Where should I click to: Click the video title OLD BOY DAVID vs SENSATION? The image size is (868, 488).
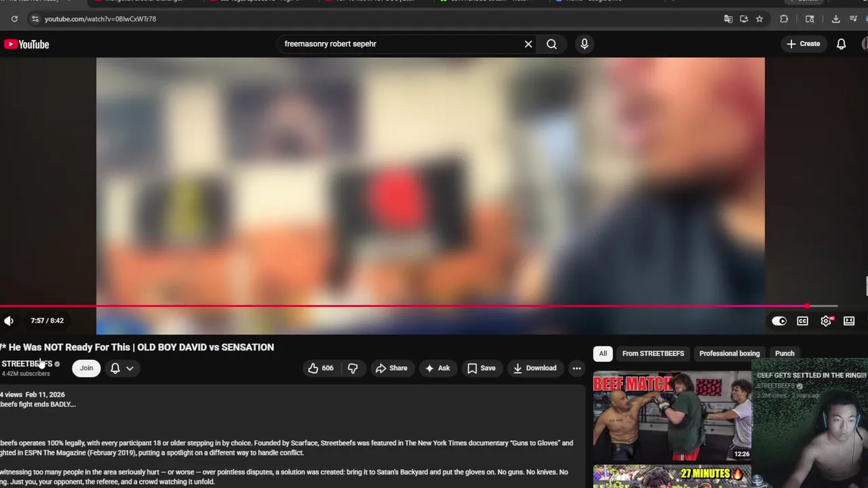(x=137, y=347)
